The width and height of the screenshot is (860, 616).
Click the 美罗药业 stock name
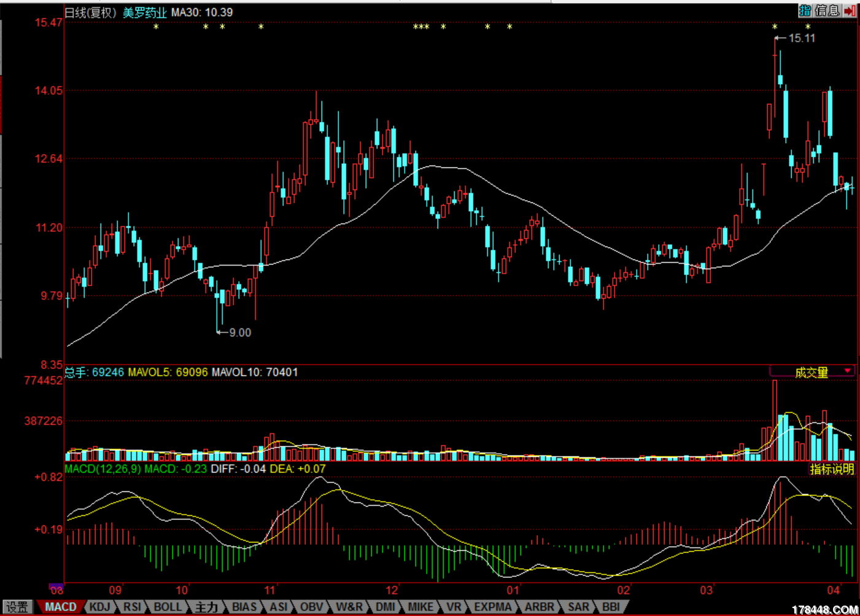click(144, 12)
